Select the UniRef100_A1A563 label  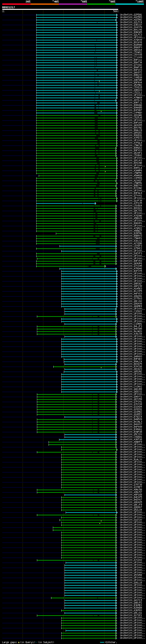coord(131,289)
